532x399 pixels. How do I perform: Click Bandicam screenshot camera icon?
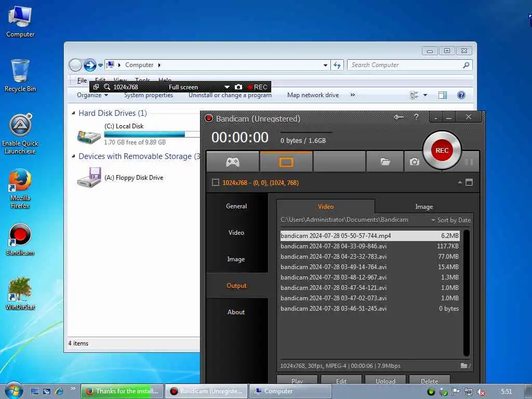click(414, 162)
